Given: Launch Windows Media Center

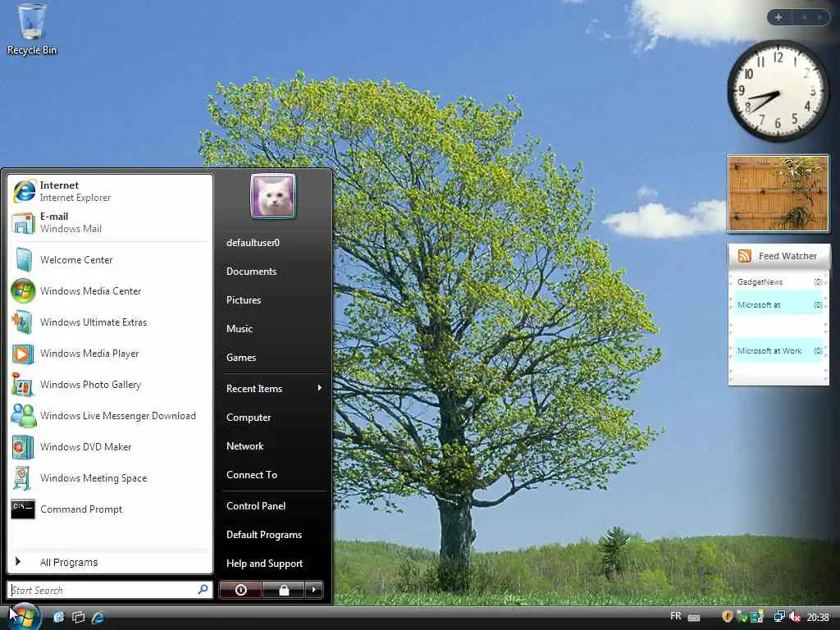Looking at the screenshot, I should pyautogui.click(x=109, y=291).
